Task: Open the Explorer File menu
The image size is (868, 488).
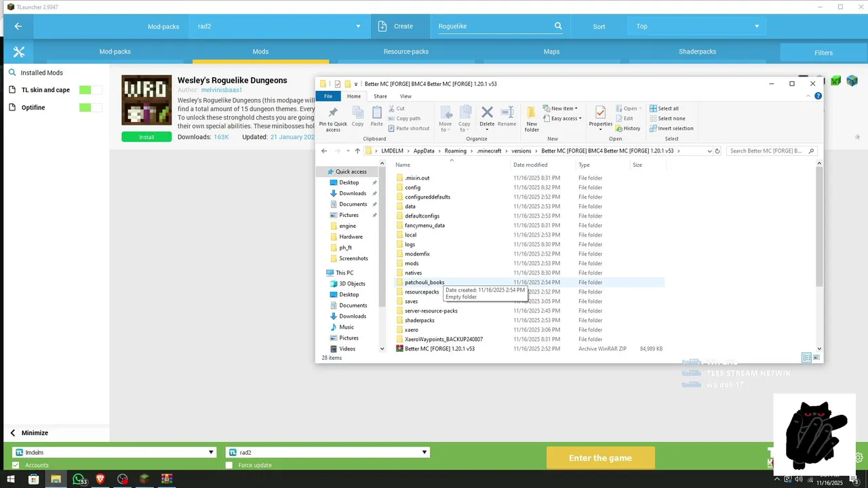Action: [328, 96]
